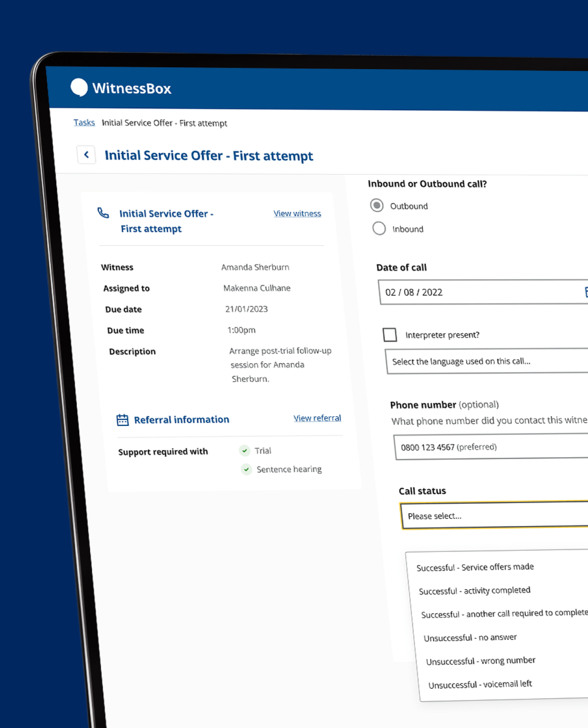The image size is (588, 728).
Task: Choose Unsuccessful - voicemail left
Action: click(x=480, y=684)
